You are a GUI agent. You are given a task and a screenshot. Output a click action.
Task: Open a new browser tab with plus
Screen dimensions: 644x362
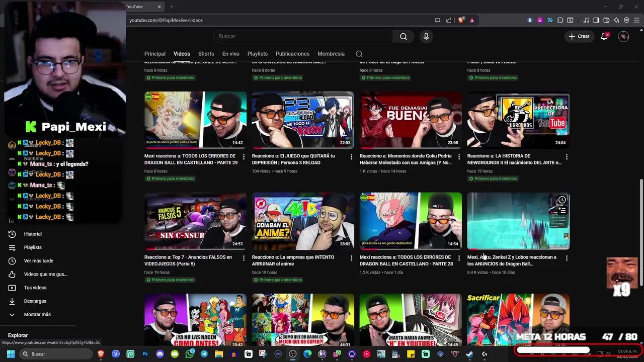[172, 7]
